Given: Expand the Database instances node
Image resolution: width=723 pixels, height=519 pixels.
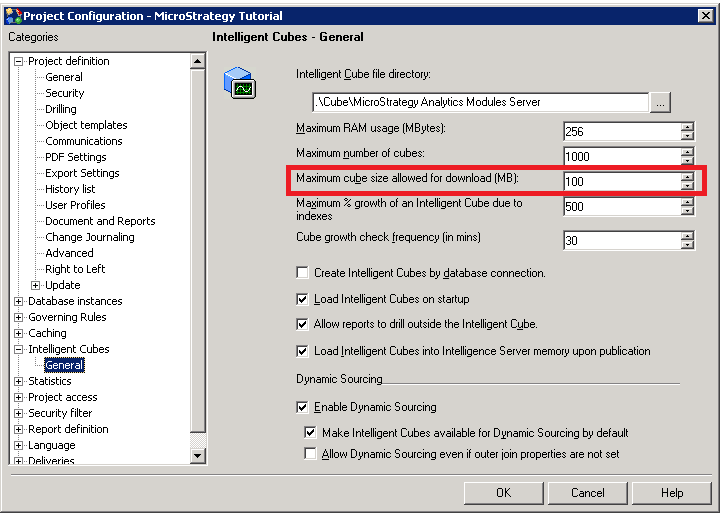Looking at the screenshot, I should (18, 301).
